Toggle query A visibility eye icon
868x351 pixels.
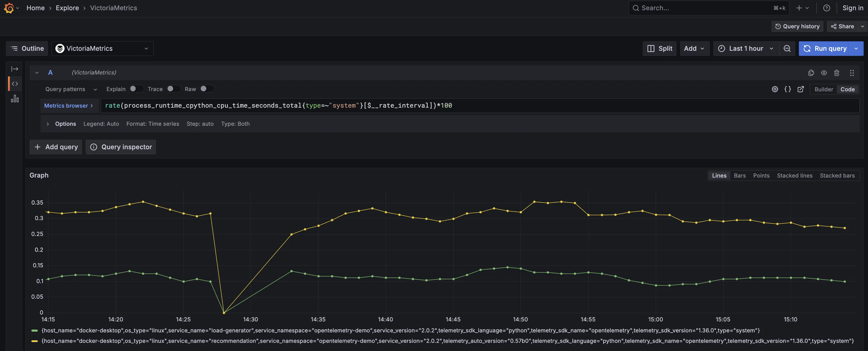[x=824, y=73]
